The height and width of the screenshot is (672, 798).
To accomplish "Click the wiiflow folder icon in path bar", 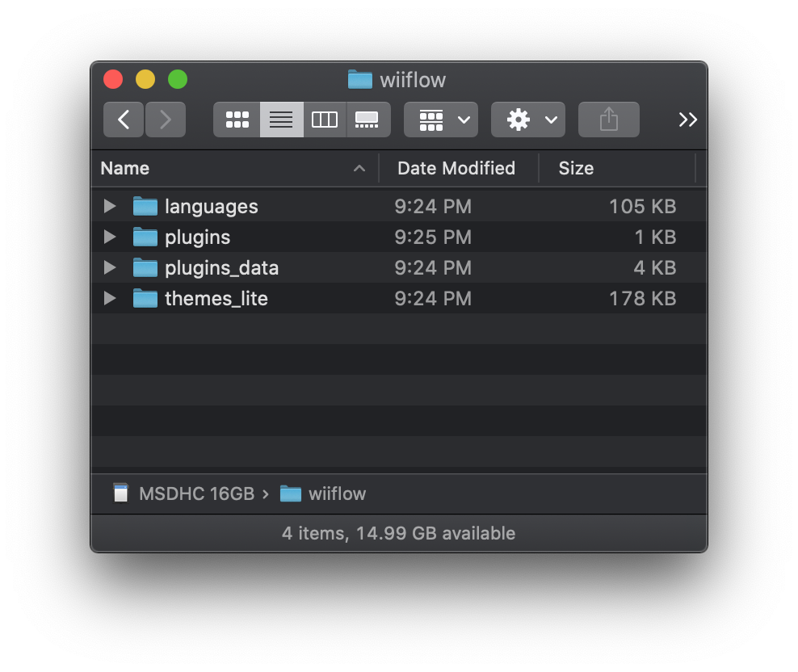I will click(291, 493).
